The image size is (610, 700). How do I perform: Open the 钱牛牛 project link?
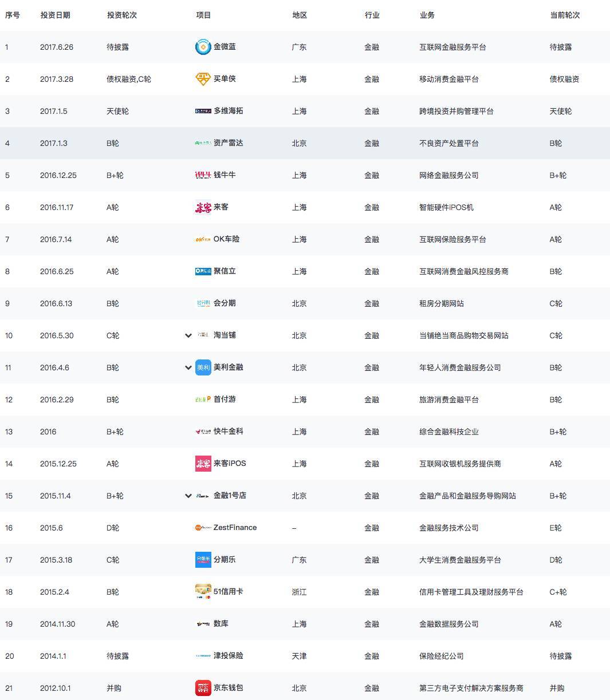click(225, 175)
